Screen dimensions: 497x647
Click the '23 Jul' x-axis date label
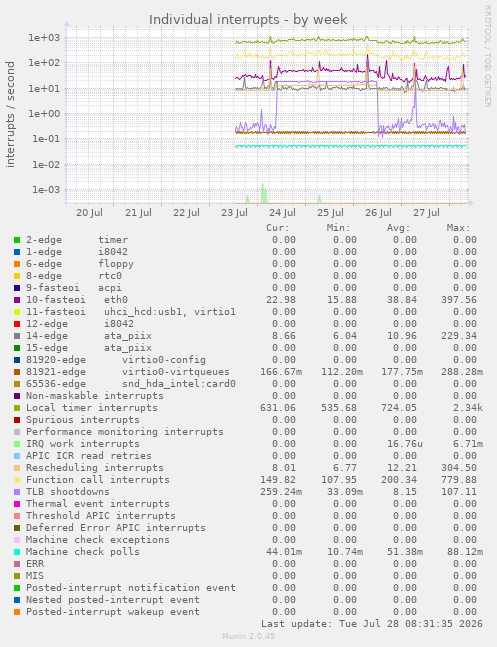pyautogui.click(x=234, y=213)
